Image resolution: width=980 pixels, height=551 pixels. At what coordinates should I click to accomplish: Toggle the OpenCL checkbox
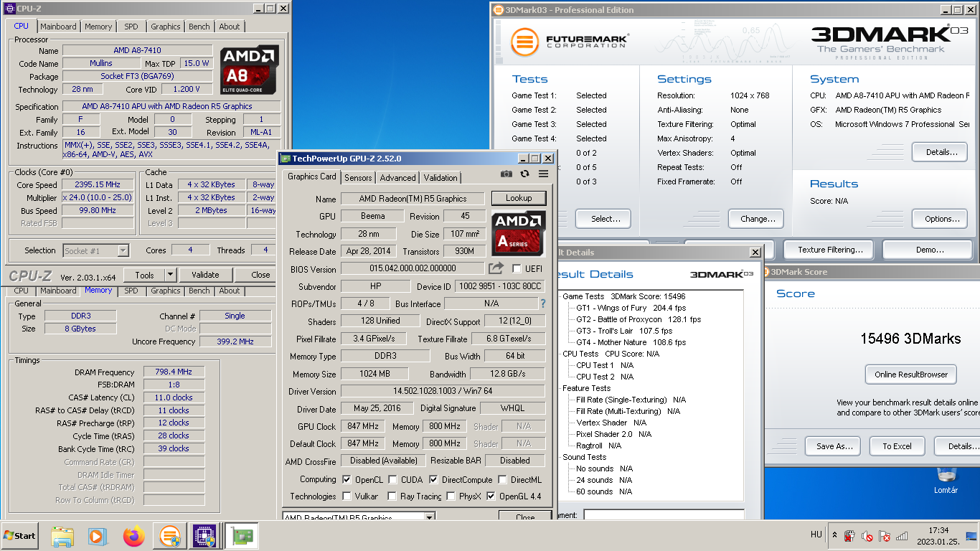click(x=347, y=480)
